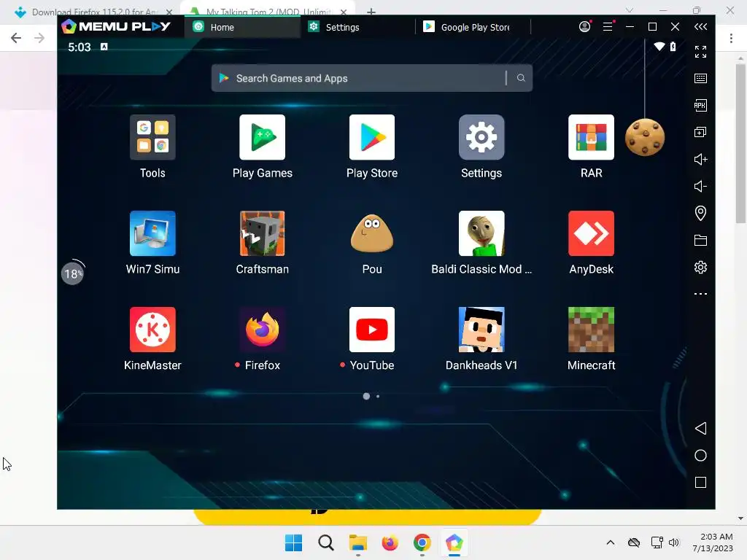The height and width of the screenshot is (560, 747).
Task: Open GPS location sidebar icon
Action: click(700, 213)
